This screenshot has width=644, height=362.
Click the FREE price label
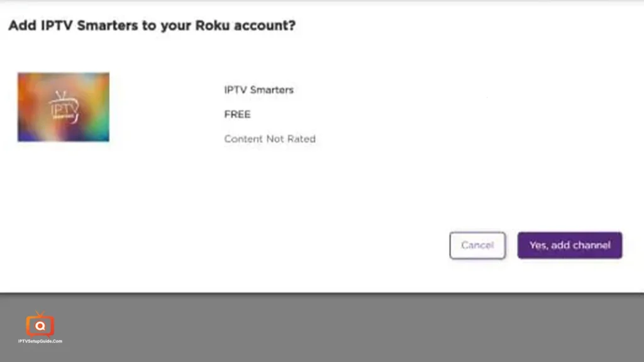coord(237,114)
